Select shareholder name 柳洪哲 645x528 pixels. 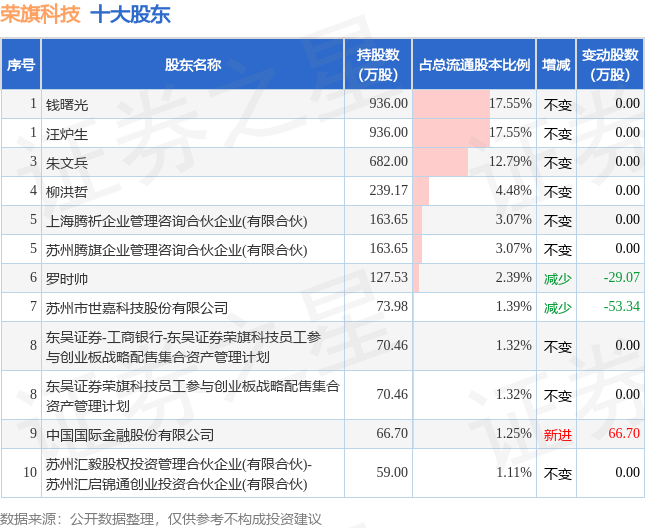[x=67, y=192]
